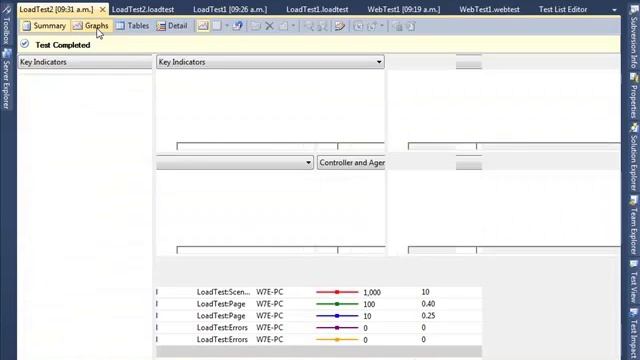
Task: Select the purple LoadTest:Errors line swatch
Action: pyautogui.click(x=337, y=328)
